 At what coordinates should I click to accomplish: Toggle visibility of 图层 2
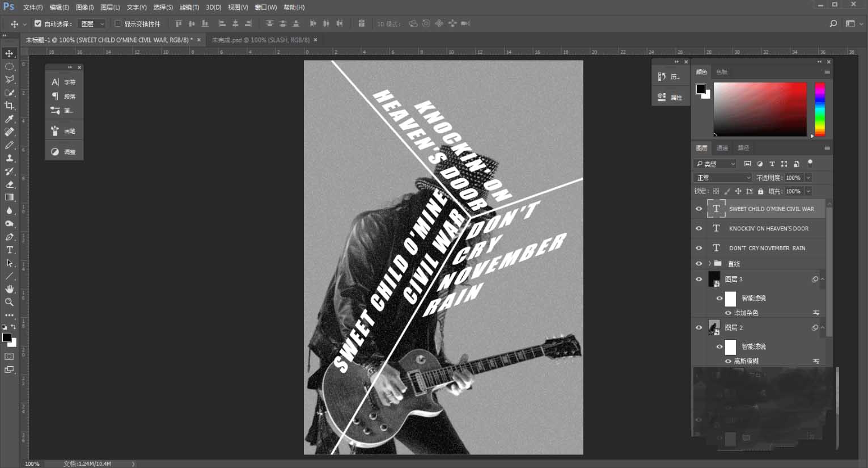tap(698, 327)
